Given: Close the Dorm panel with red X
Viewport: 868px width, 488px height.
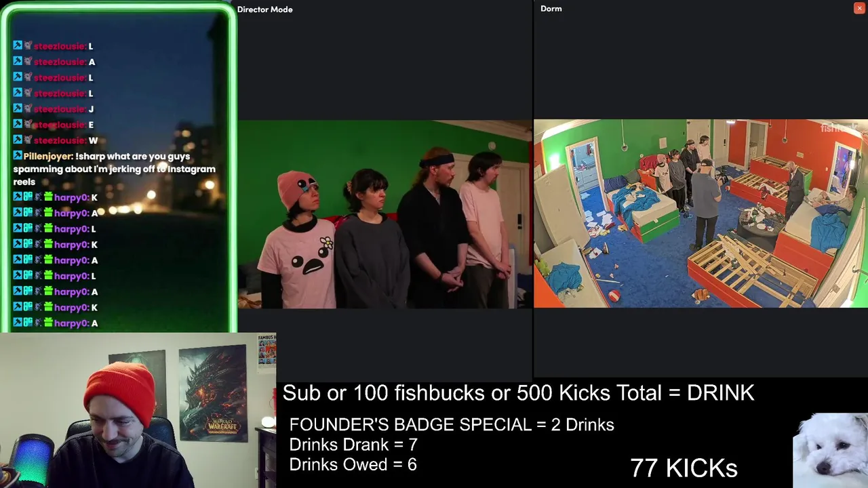Looking at the screenshot, I should [859, 8].
